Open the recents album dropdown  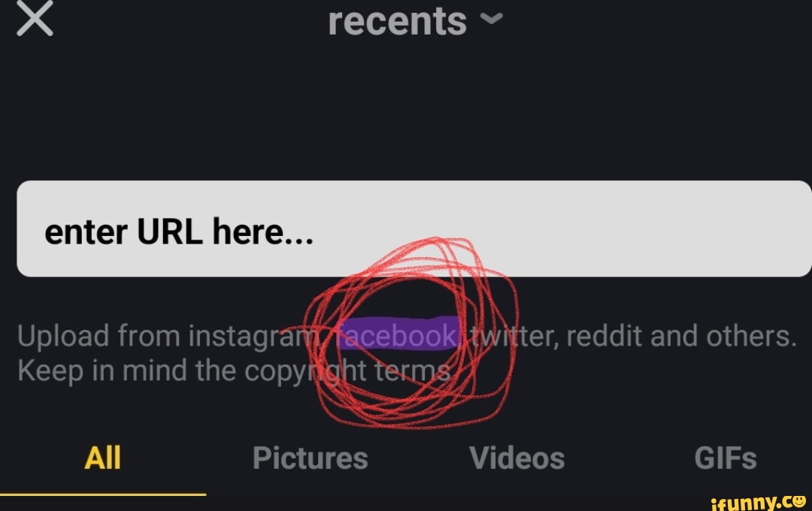pos(415,21)
